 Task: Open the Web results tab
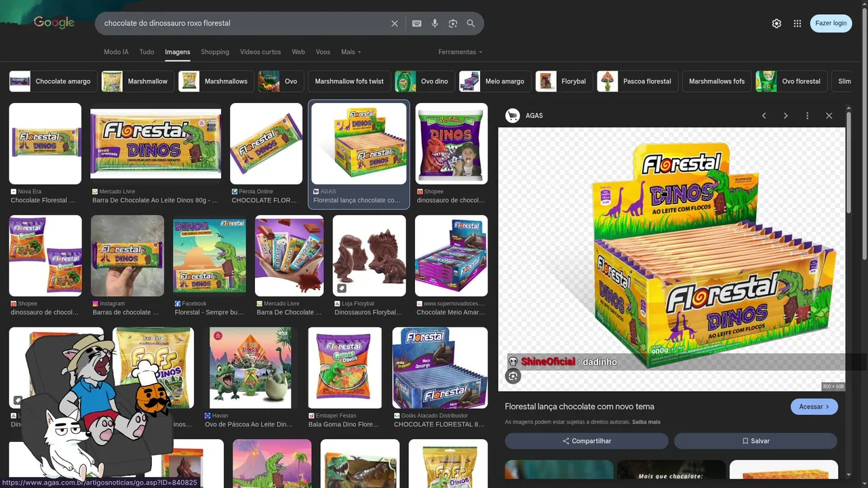click(x=298, y=52)
